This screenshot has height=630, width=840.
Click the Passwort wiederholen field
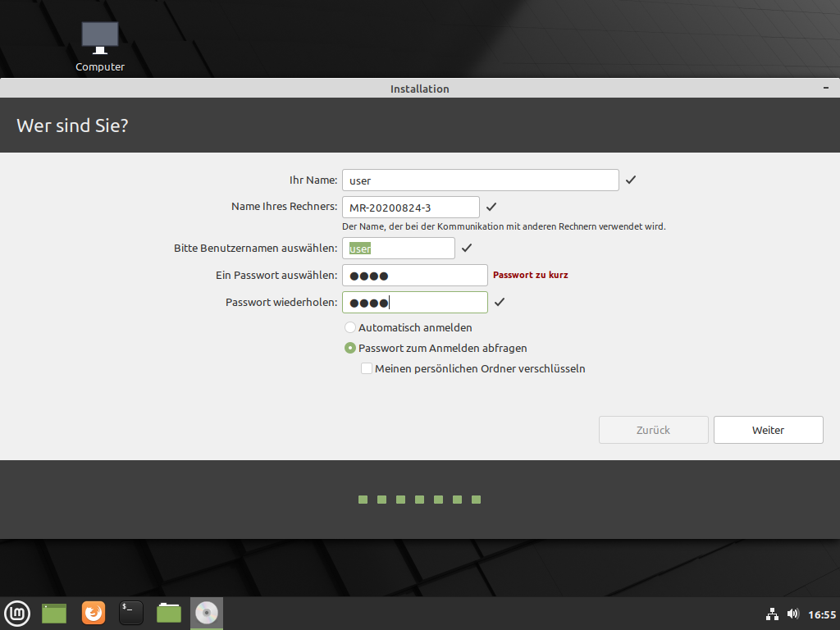pyautogui.click(x=414, y=302)
